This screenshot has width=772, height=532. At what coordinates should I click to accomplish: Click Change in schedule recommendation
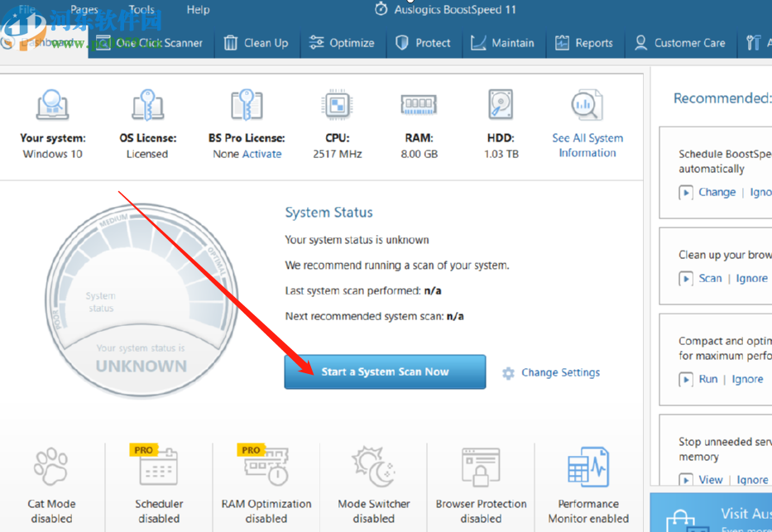(x=717, y=192)
